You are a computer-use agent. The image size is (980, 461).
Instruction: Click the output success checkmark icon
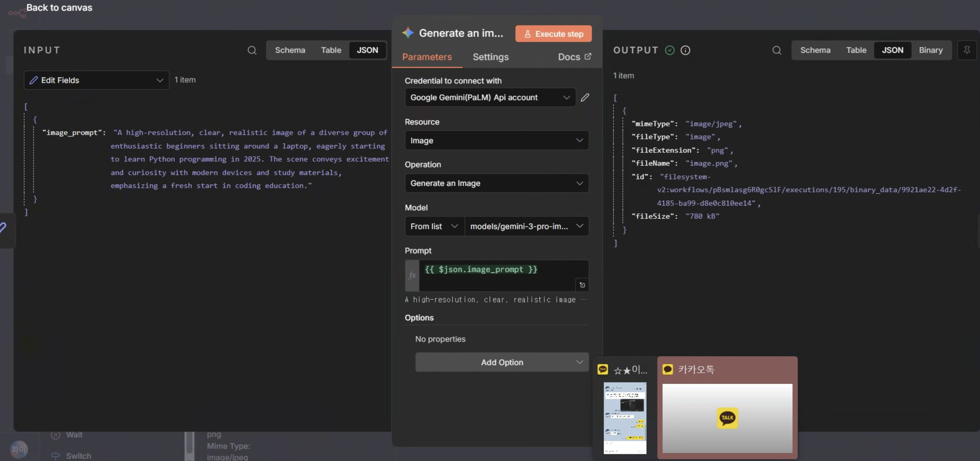click(670, 50)
